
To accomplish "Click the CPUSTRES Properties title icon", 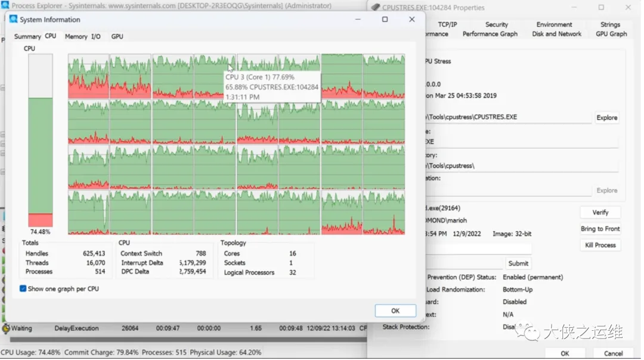I will tap(376, 7).
